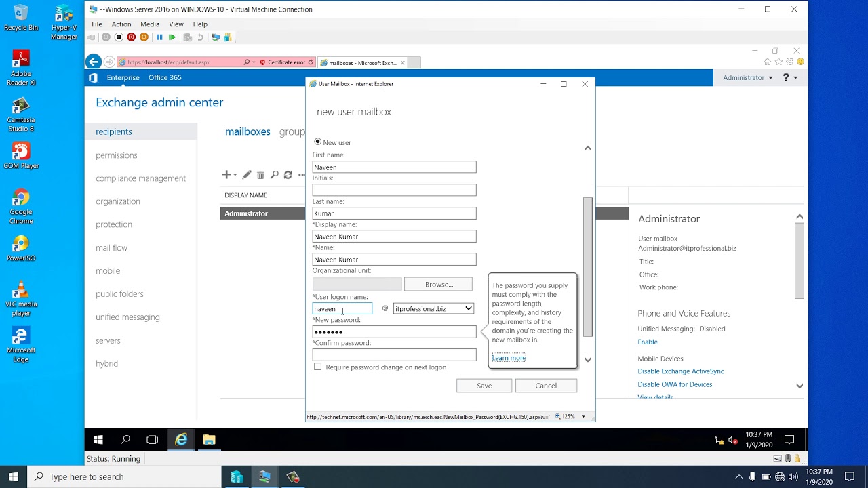Open VLC media player desktop icon
Screen dimensions: 868x488
pos(21,299)
